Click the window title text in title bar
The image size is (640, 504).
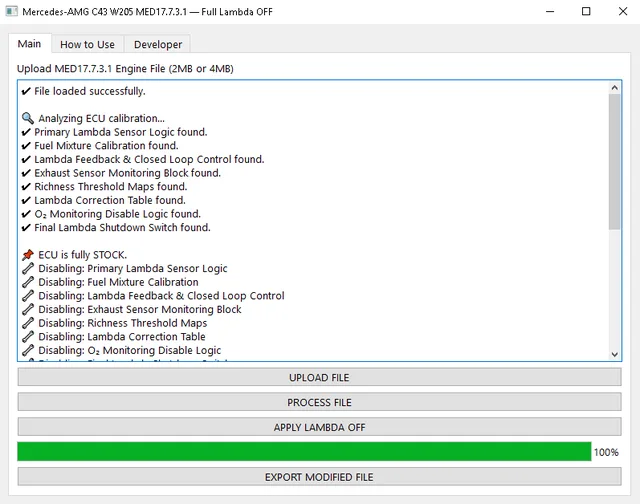(x=147, y=12)
